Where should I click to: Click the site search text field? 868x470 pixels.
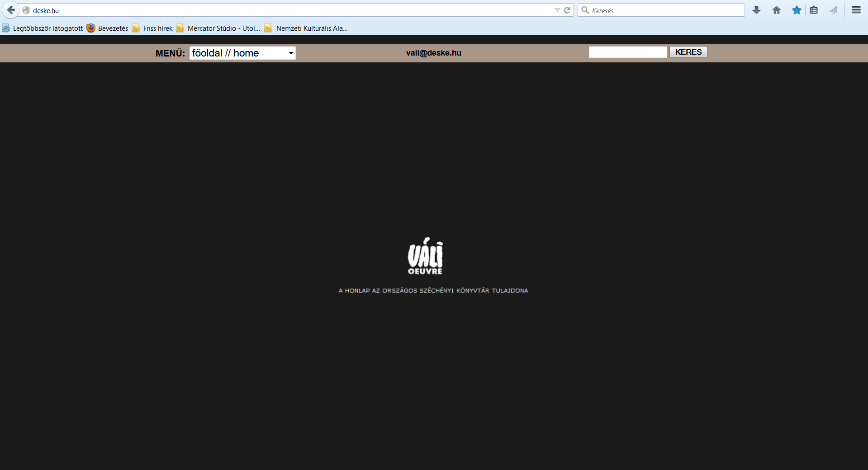[x=628, y=52]
